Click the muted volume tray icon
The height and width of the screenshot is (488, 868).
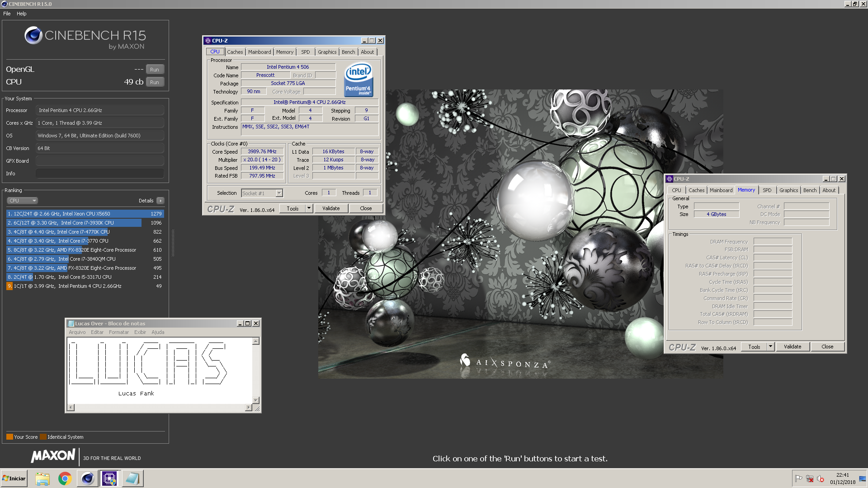820,479
